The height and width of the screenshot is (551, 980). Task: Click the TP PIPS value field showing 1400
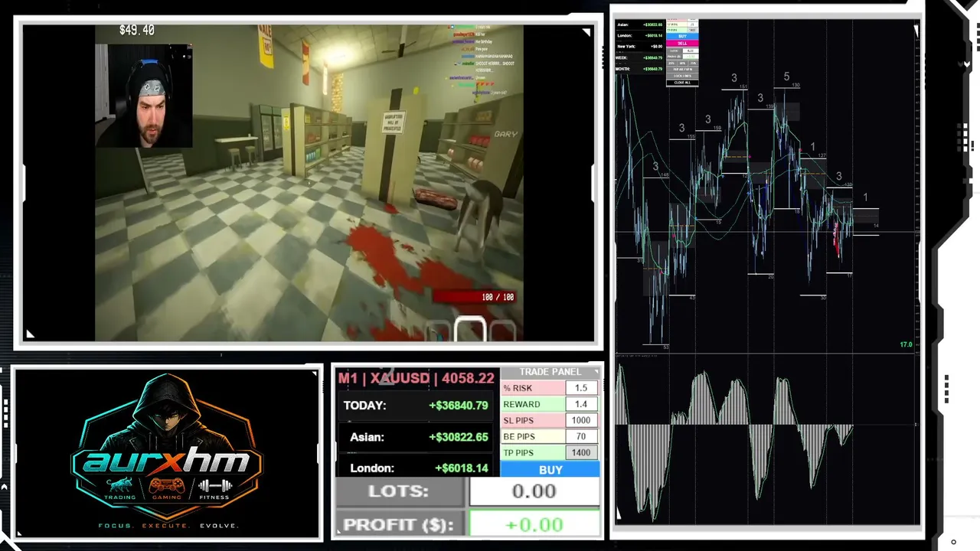click(581, 452)
